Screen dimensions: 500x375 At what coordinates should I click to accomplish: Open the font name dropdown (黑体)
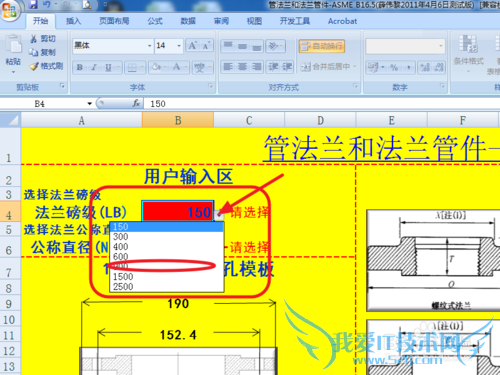(150, 46)
